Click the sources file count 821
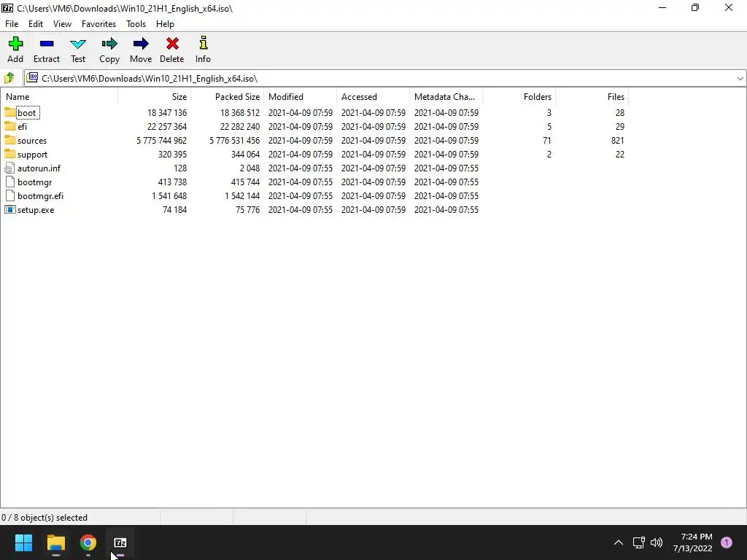Viewport: 747px width, 560px height. tap(617, 141)
